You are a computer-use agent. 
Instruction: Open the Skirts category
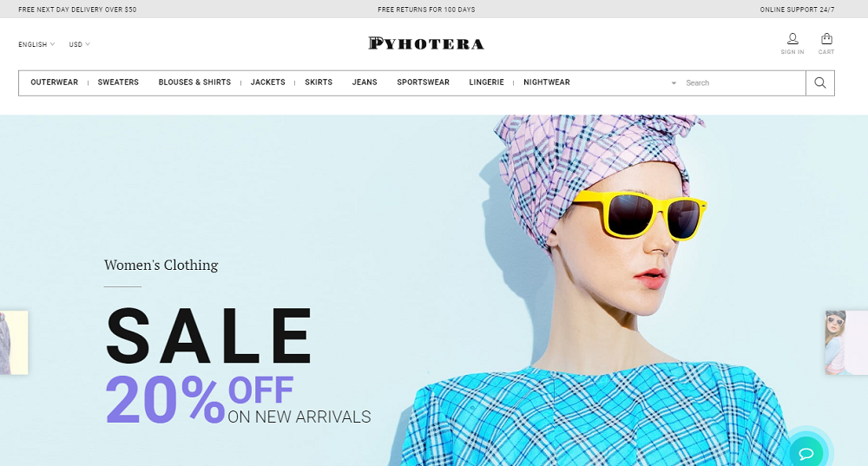coord(319,82)
